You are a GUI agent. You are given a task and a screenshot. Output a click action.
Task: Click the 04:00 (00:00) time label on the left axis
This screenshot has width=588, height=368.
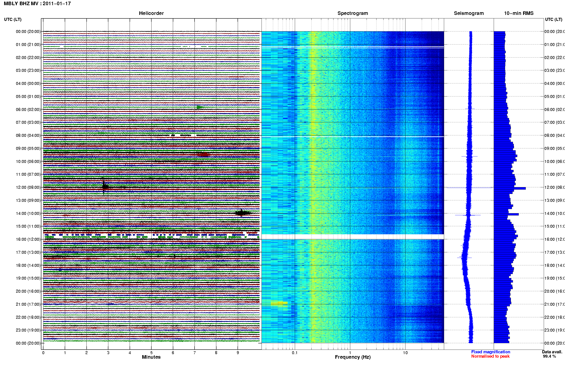point(28,83)
